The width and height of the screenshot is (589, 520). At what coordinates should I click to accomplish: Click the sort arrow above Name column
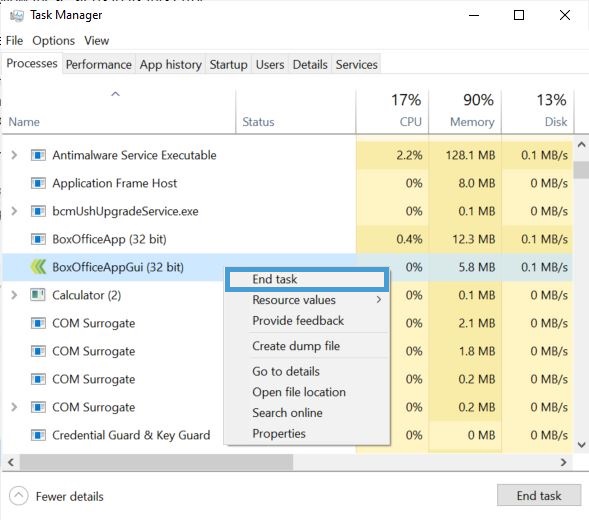[115, 94]
